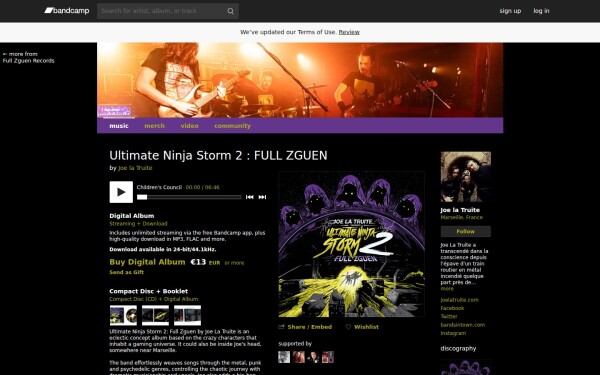The width and height of the screenshot is (600, 375).
Task: Send the album as a gift
Action: tap(126, 272)
